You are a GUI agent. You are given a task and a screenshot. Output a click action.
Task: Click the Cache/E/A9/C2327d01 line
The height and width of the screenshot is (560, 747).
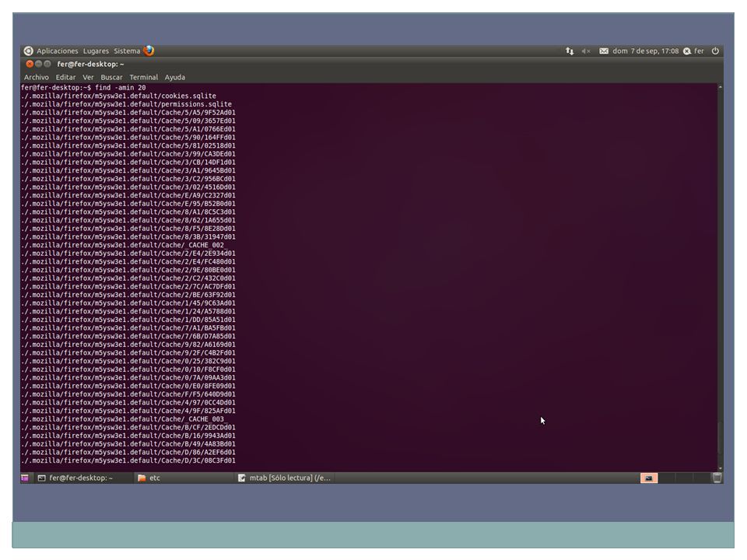tap(128, 195)
